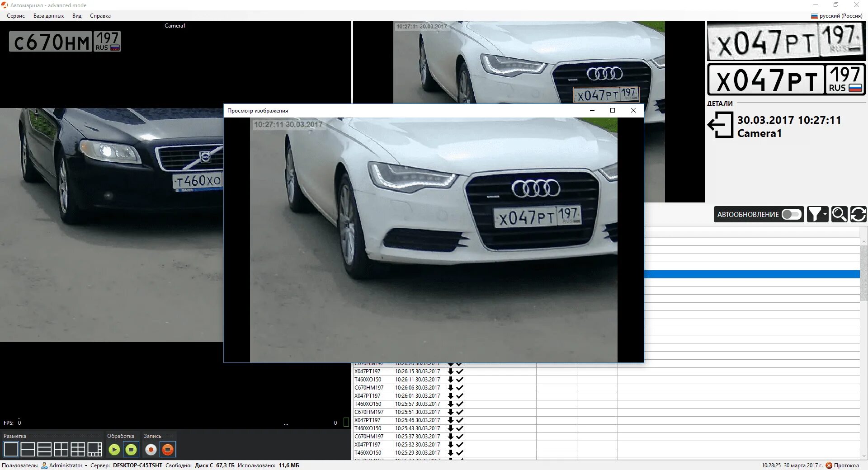Click the entry direction arrow icon in details
Viewport: 868px width, 470px height.
click(x=720, y=125)
